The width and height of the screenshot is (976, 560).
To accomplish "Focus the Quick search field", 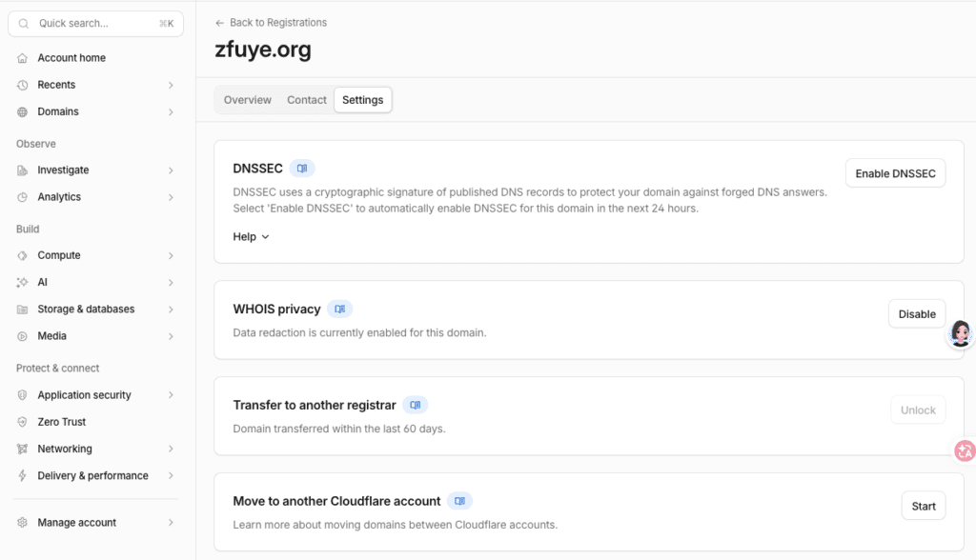I will click(x=96, y=24).
